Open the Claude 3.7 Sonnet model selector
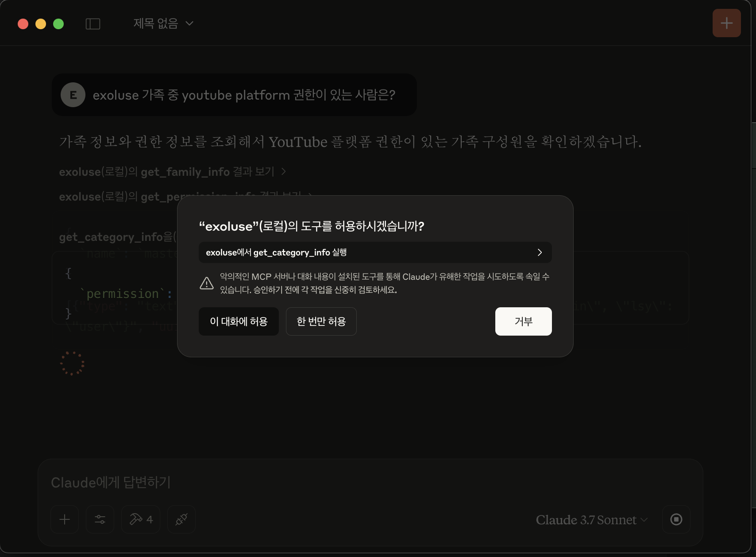This screenshot has width=756, height=557. (592, 520)
